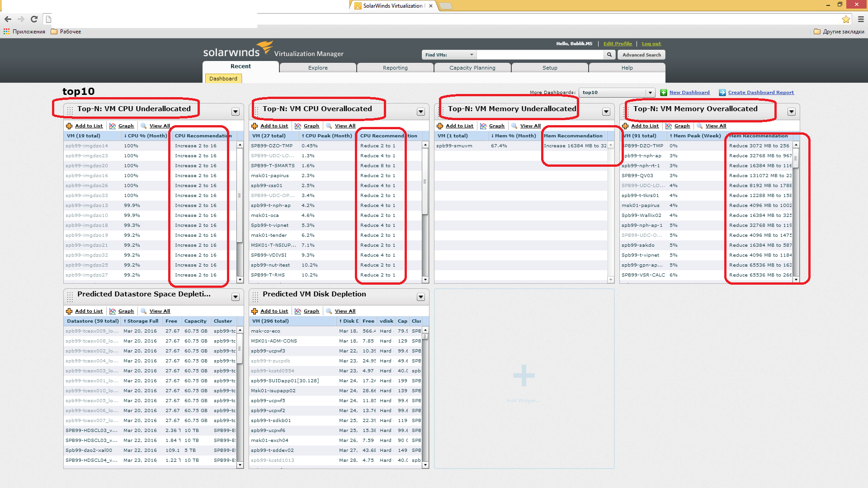Switch to the Capacity Planning tab
Image resolution: width=868 pixels, height=488 pixels.
click(x=472, y=68)
